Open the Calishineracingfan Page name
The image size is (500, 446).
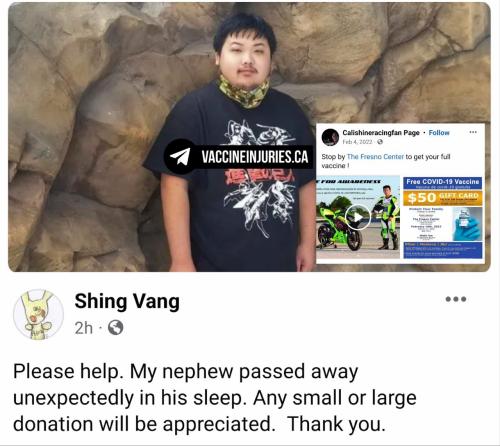[x=381, y=133]
